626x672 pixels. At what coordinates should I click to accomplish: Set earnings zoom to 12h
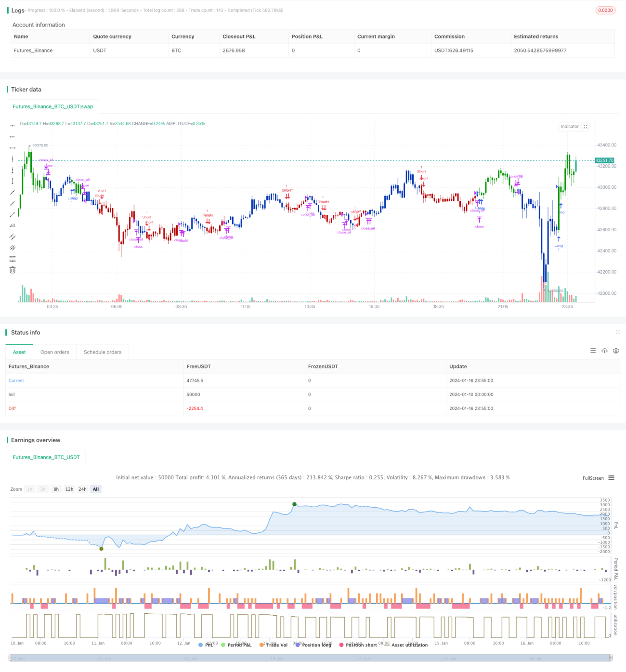click(69, 489)
